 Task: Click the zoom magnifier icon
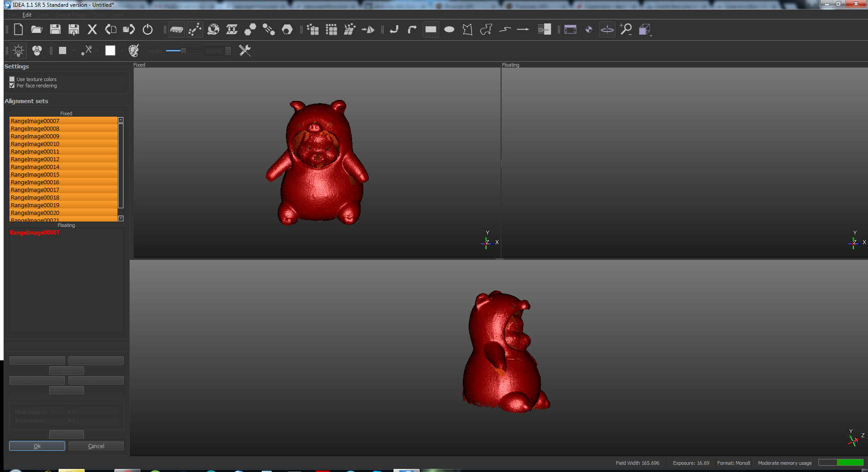tap(626, 30)
